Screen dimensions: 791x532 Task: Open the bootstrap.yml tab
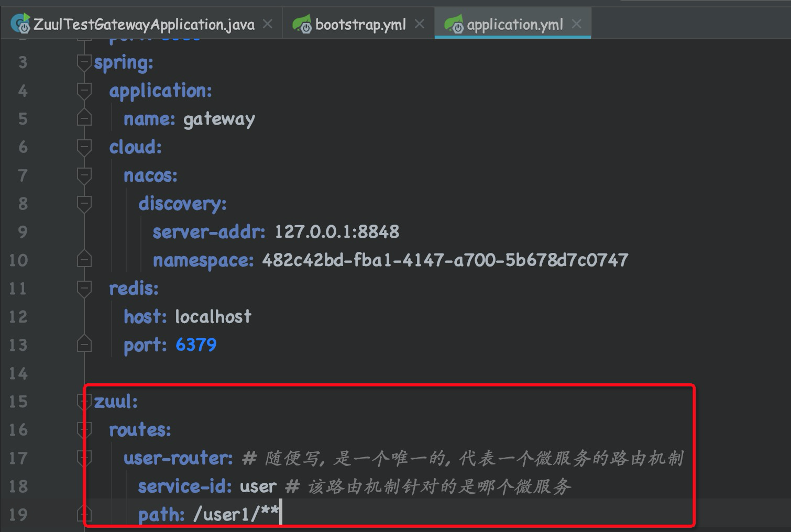click(358, 24)
